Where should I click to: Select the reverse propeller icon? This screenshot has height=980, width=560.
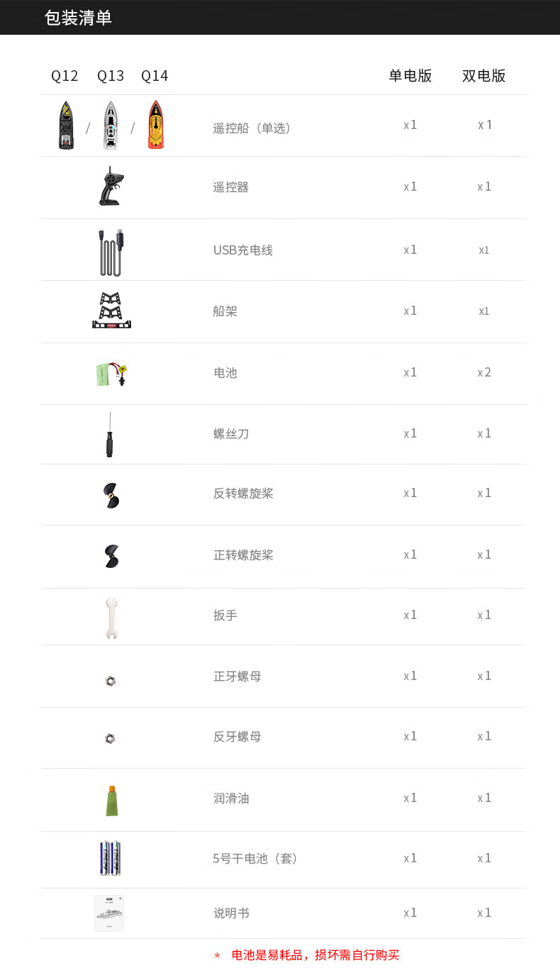pyautogui.click(x=111, y=494)
